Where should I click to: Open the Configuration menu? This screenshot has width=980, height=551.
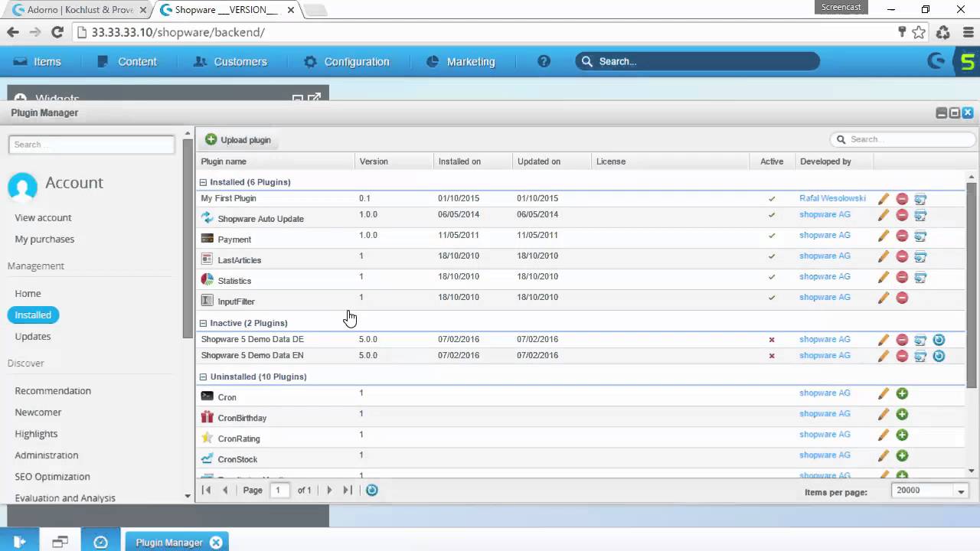347,61
